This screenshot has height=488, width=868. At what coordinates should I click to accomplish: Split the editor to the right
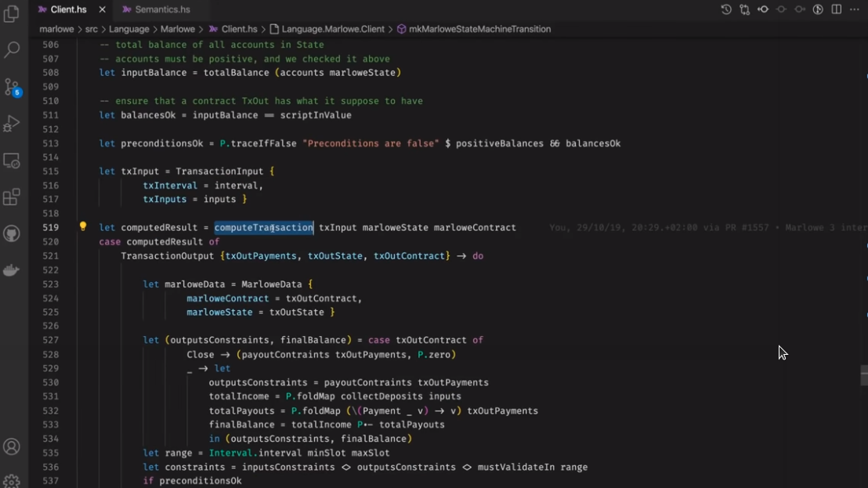click(x=837, y=9)
